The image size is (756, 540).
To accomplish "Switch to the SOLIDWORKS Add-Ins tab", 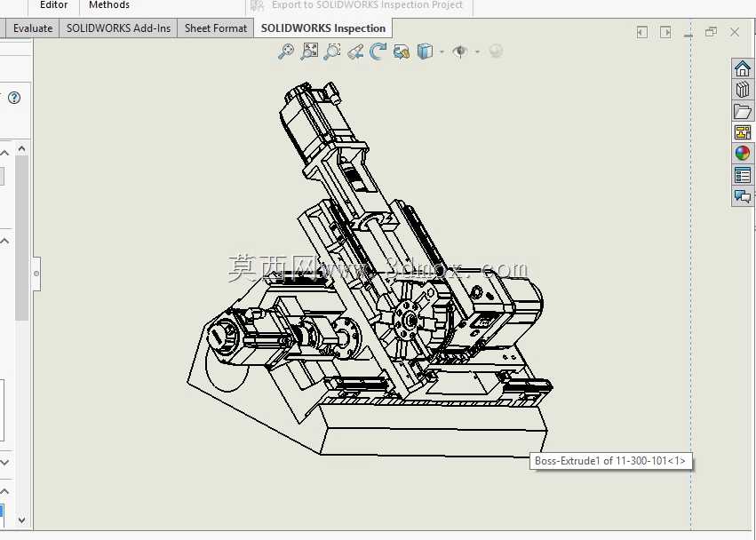I will click(x=119, y=28).
